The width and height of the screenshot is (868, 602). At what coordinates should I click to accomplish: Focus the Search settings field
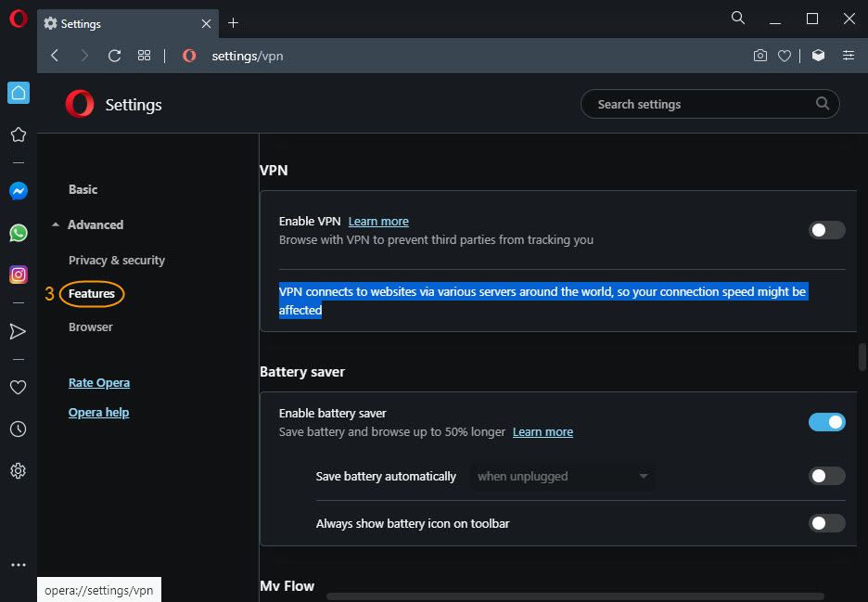709,104
